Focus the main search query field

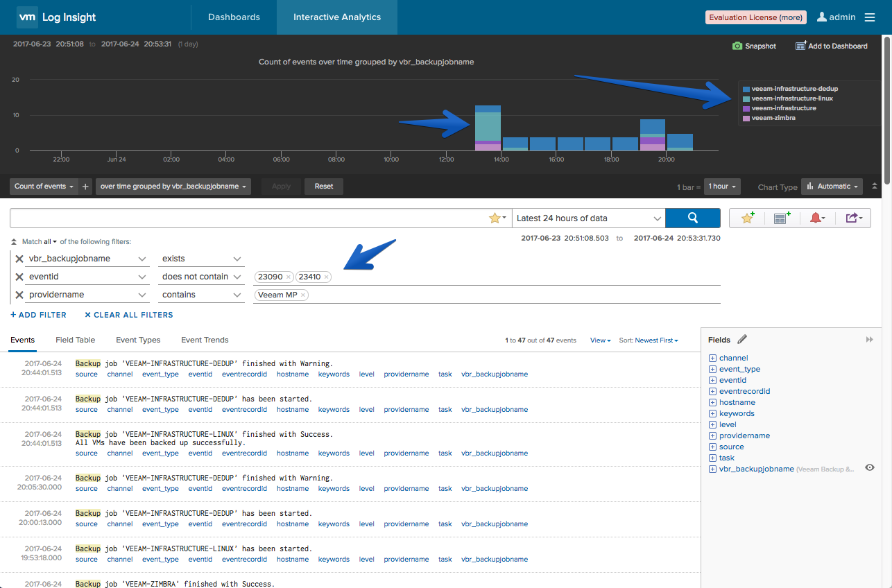[250, 218]
